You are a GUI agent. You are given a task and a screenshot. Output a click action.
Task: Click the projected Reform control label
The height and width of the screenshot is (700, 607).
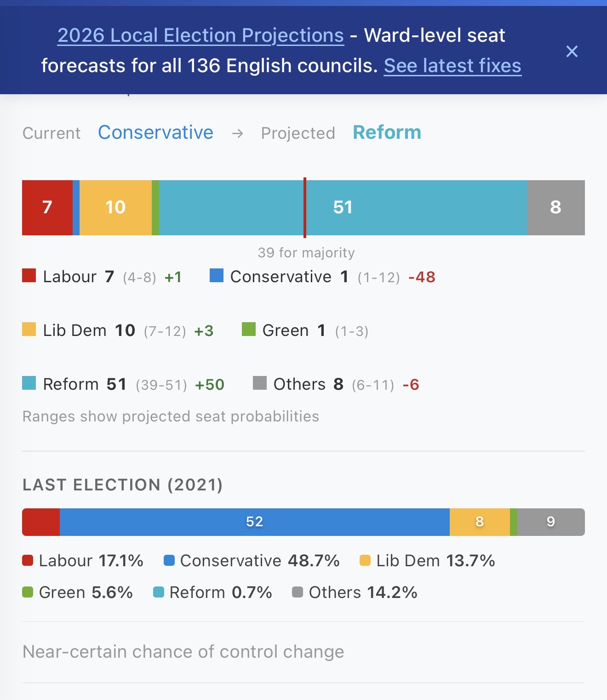(387, 132)
